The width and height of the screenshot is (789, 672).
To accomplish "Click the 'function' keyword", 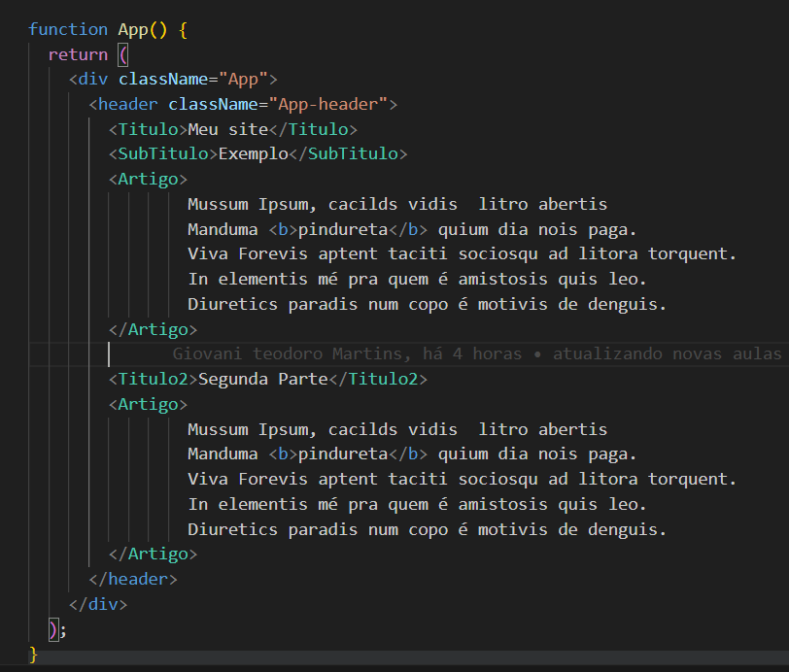I will click(x=68, y=30).
